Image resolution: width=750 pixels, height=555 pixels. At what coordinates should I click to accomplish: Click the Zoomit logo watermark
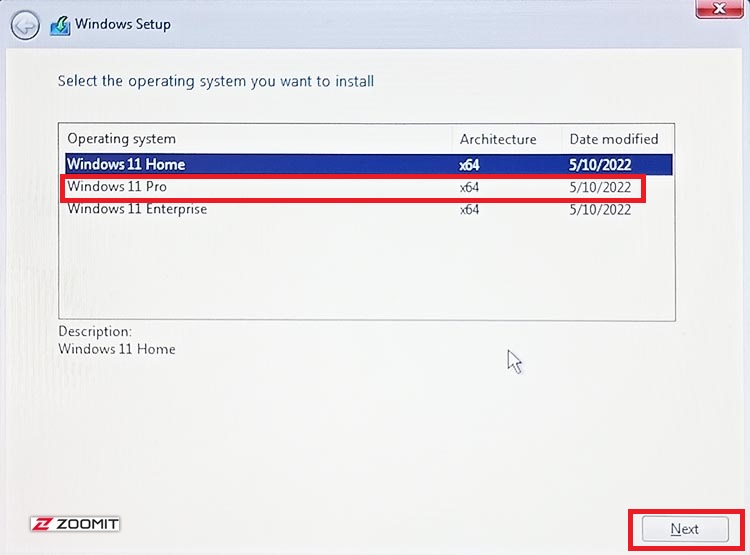coord(75,524)
